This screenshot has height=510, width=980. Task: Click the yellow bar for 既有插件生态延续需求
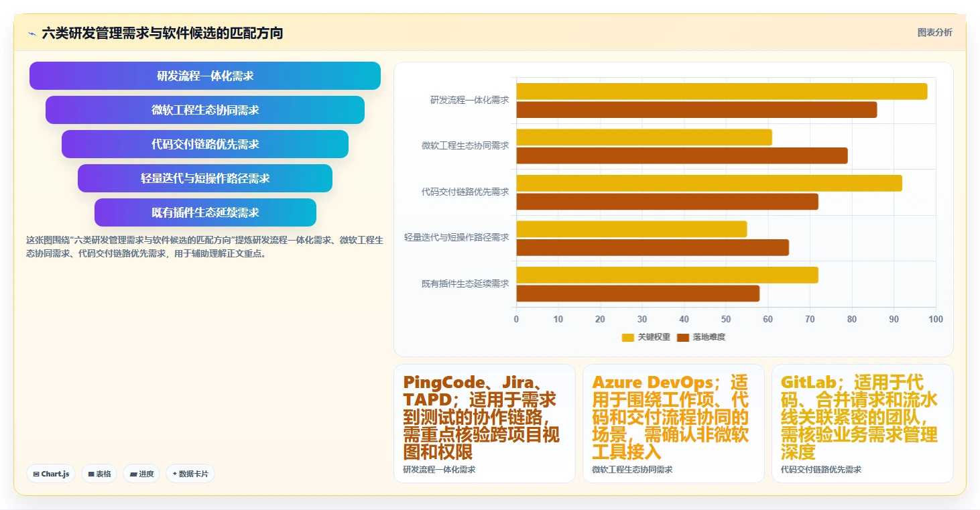(x=667, y=275)
